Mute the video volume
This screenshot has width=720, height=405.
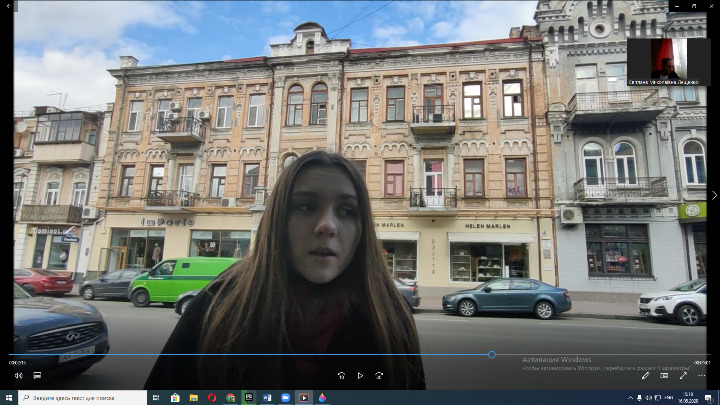pyautogui.click(x=18, y=376)
